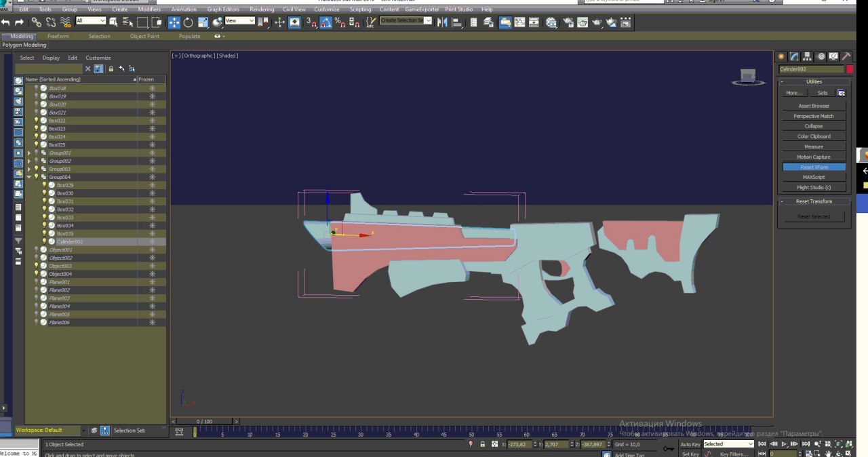Toggle visibility bulb of Cylinder002
This screenshot has height=457, width=868.
[x=44, y=241]
